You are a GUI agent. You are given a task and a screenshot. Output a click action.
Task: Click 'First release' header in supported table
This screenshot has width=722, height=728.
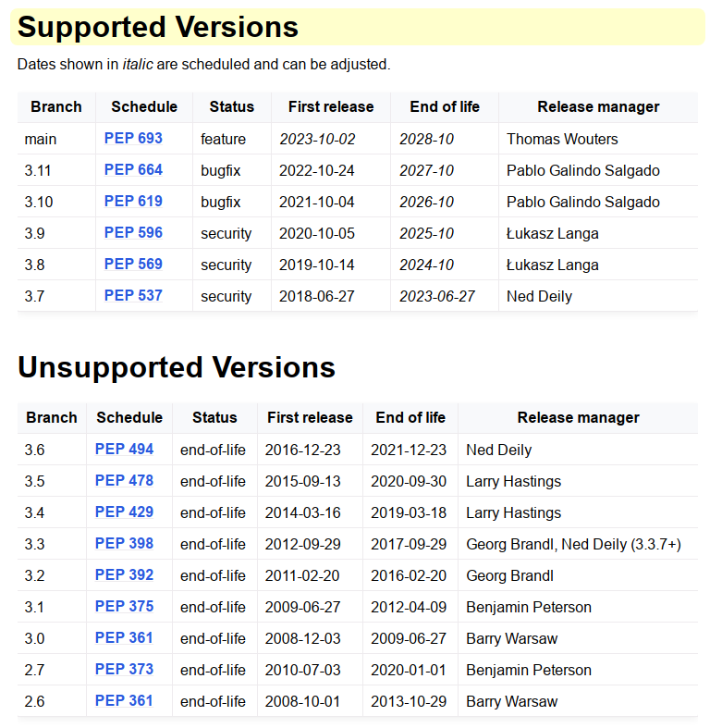(331, 106)
